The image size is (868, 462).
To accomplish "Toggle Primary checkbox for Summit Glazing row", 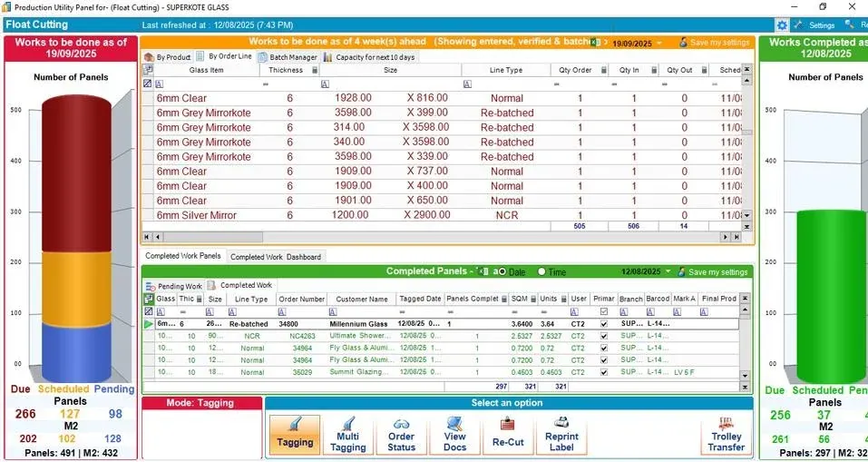I will (604, 373).
